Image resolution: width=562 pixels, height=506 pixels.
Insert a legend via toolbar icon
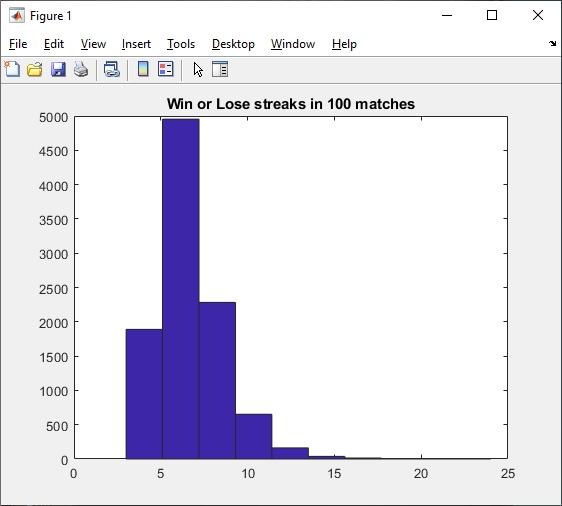point(166,69)
